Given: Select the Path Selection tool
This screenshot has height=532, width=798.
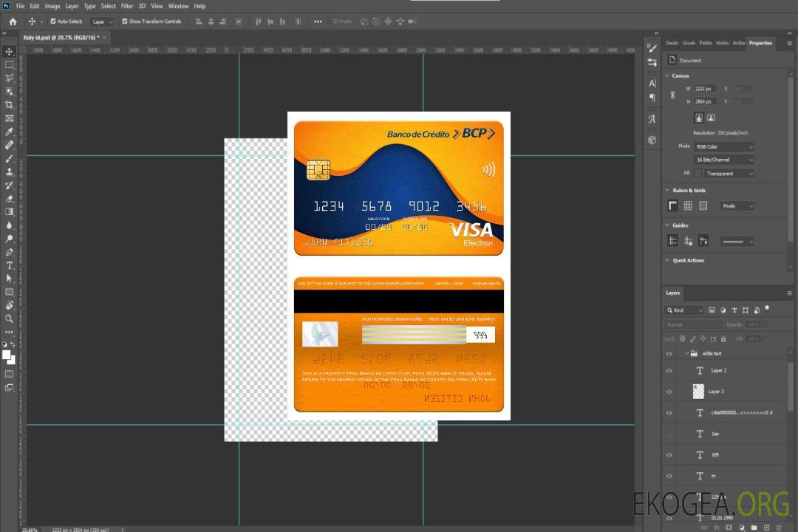Looking at the screenshot, I should pyautogui.click(x=9, y=279).
